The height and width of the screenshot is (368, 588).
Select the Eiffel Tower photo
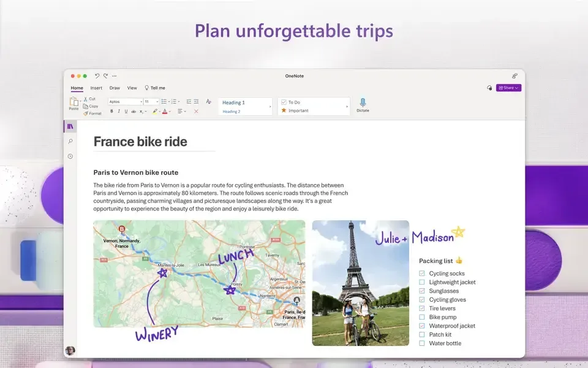click(360, 283)
